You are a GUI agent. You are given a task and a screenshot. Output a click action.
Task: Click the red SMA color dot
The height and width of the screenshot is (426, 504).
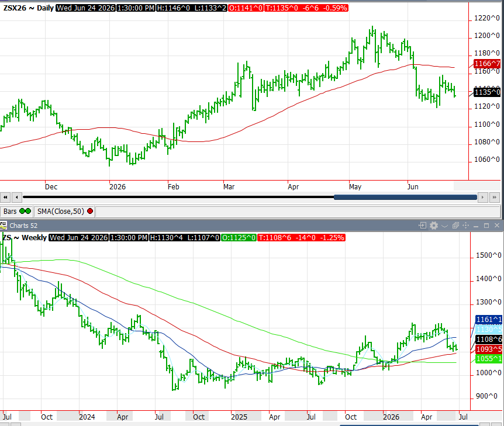[90, 212]
